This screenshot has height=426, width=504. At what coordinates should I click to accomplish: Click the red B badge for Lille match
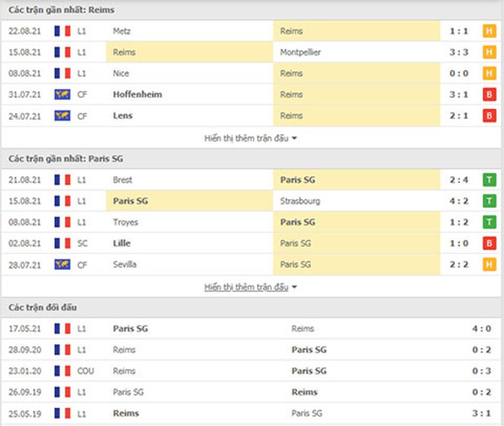[x=489, y=244]
